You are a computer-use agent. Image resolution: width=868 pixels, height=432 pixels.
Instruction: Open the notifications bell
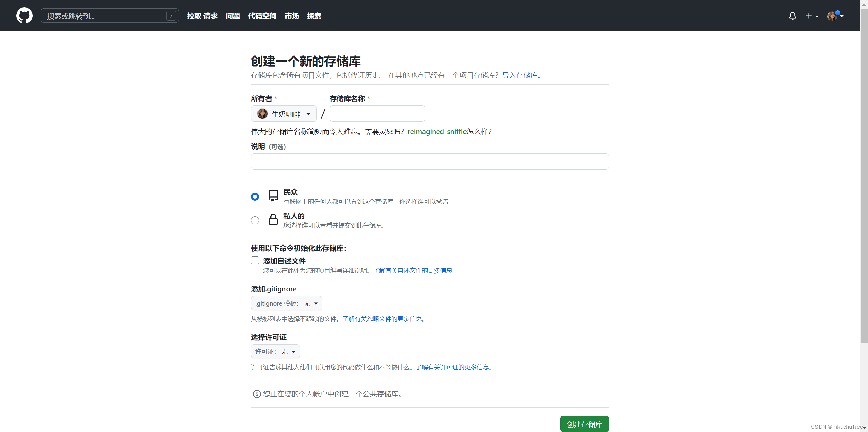[x=793, y=16]
